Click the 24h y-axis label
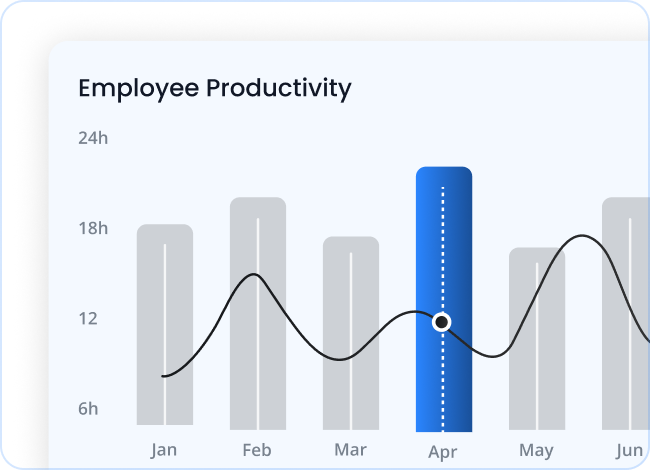Image resolution: width=650 pixels, height=470 pixels. coord(93,138)
